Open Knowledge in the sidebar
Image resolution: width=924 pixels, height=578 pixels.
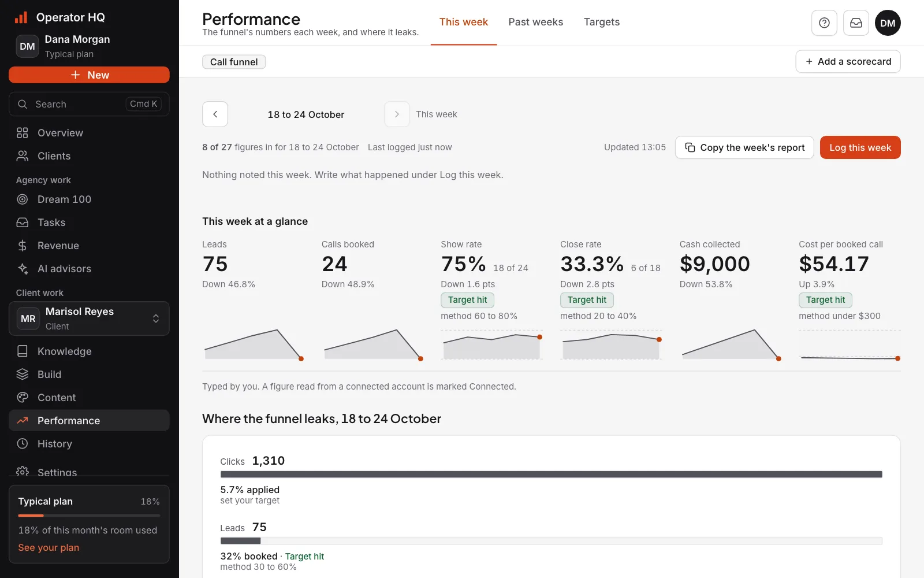click(89, 351)
